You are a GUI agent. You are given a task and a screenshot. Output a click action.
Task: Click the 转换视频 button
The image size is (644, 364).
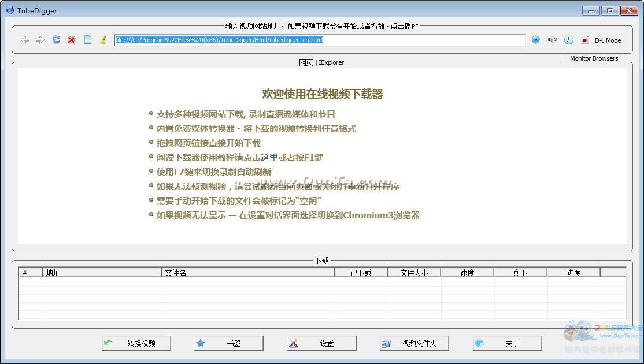pos(136,343)
